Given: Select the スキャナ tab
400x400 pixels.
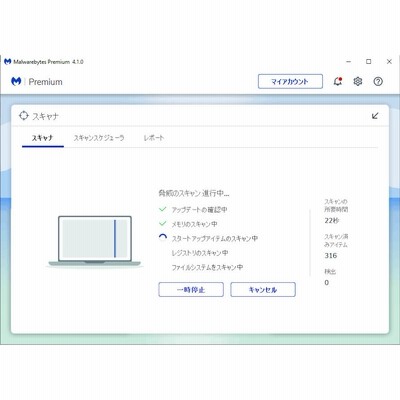Looking at the screenshot, I should pos(42,138).
